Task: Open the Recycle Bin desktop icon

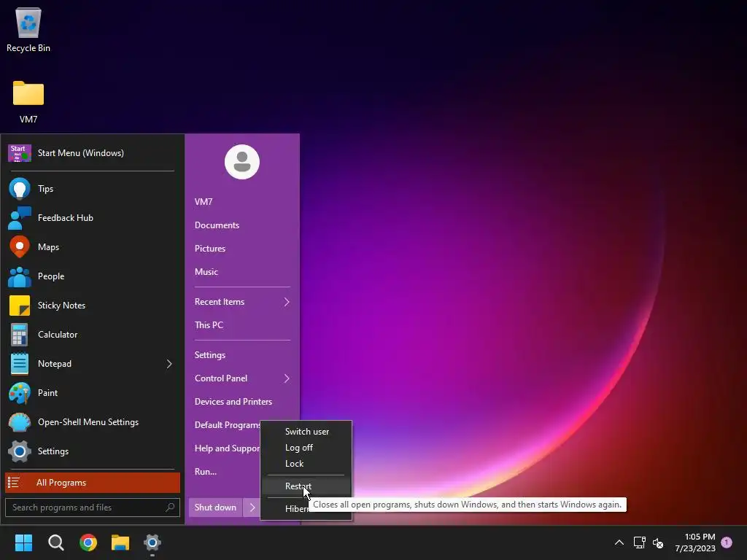Action: pyautogui.click(x=28, y=29)
